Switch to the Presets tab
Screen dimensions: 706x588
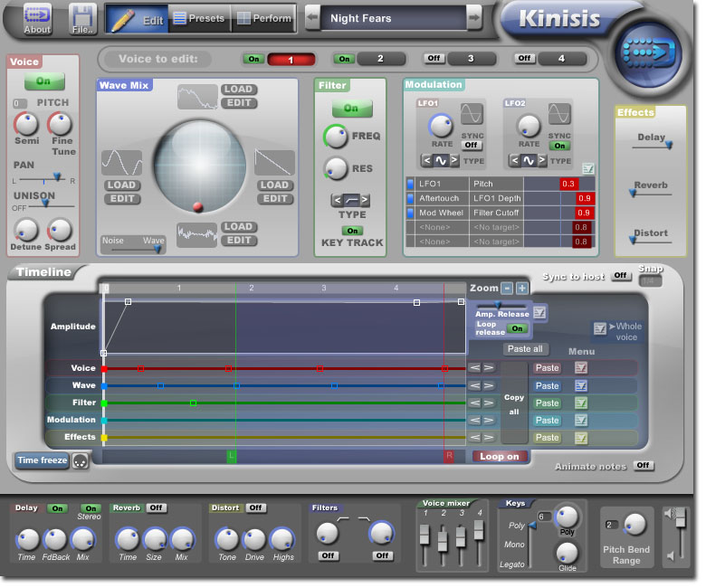[x=198, y=18]
